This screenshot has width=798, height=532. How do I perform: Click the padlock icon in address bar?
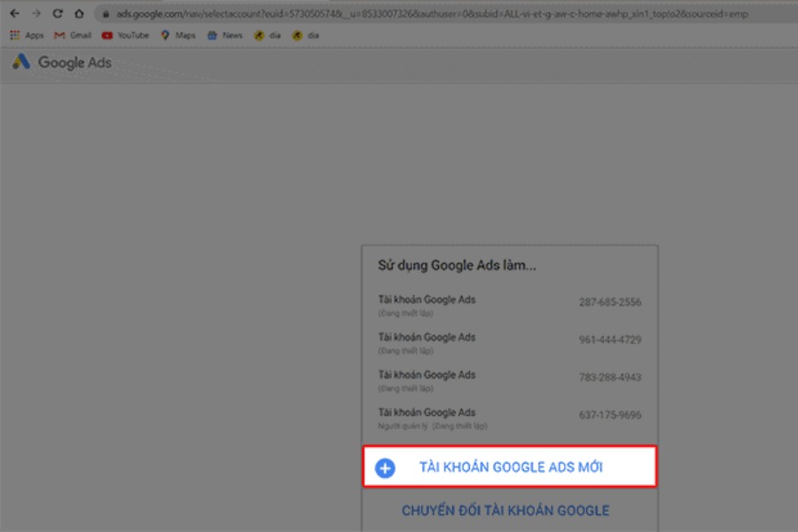click(x=106, y=14)
